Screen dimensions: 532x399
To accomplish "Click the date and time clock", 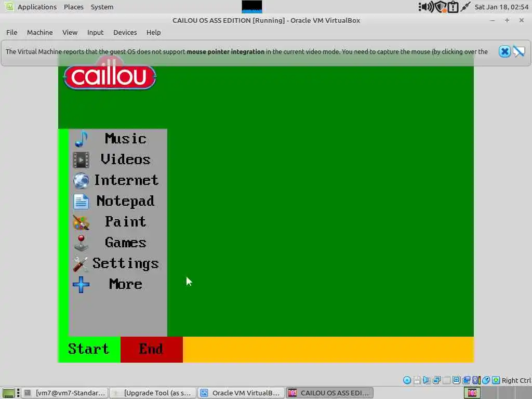I will pos(501,7).
